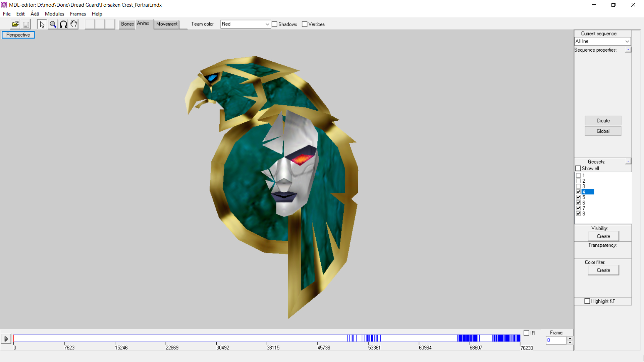Switch to the Bones tab
The image size is (644, 362).
[x=127, y=24]
